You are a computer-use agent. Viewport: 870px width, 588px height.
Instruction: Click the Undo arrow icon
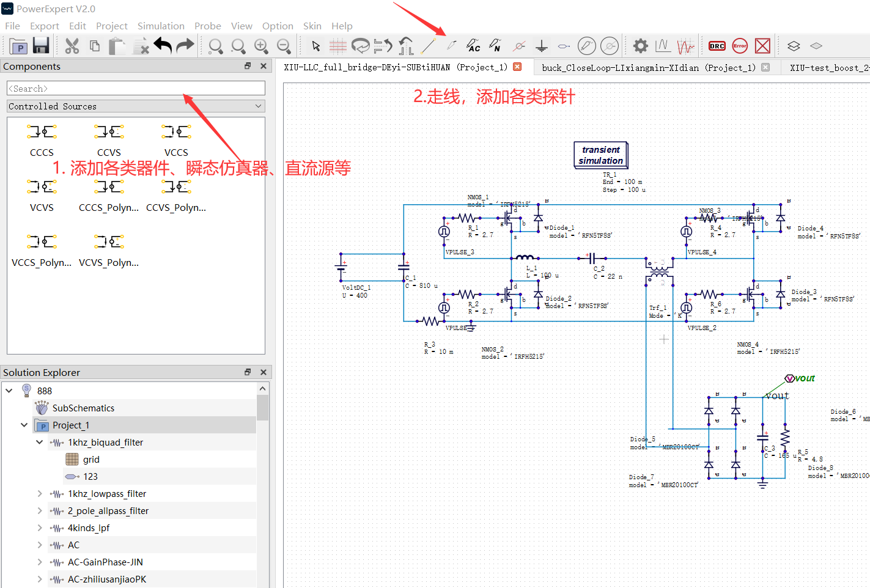(x=163, y=46)
